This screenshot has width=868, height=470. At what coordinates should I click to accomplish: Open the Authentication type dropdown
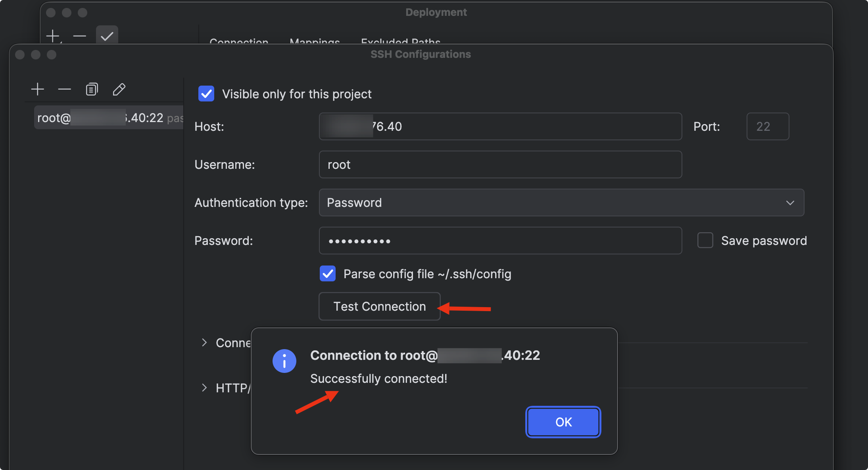click(x=561, y=203)
